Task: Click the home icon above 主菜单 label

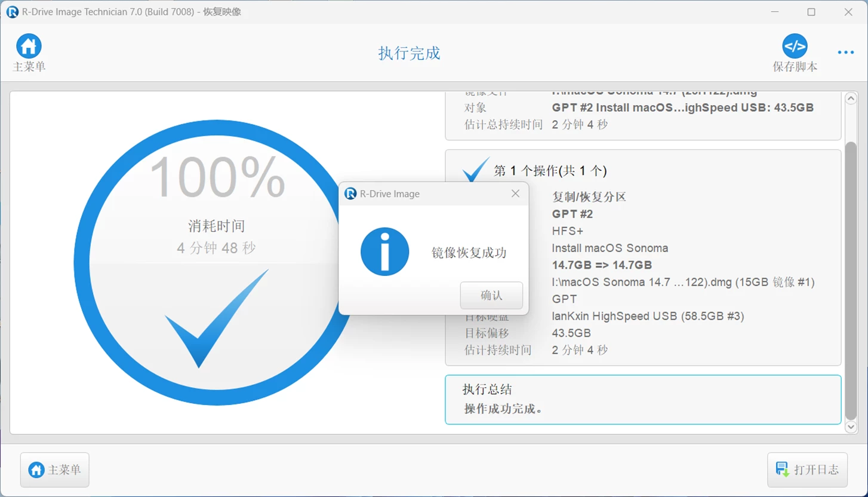Action: click(x=29, y=46)
